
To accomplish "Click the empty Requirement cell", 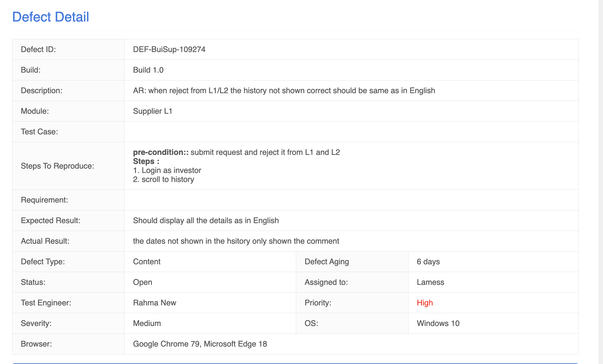I will point(351,200).
